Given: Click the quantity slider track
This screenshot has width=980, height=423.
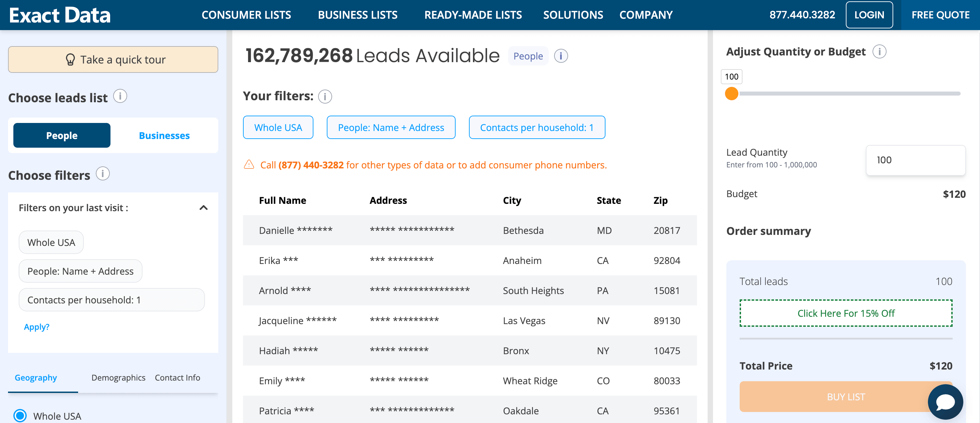Looking at the screenshot, I should coord(846,93).
